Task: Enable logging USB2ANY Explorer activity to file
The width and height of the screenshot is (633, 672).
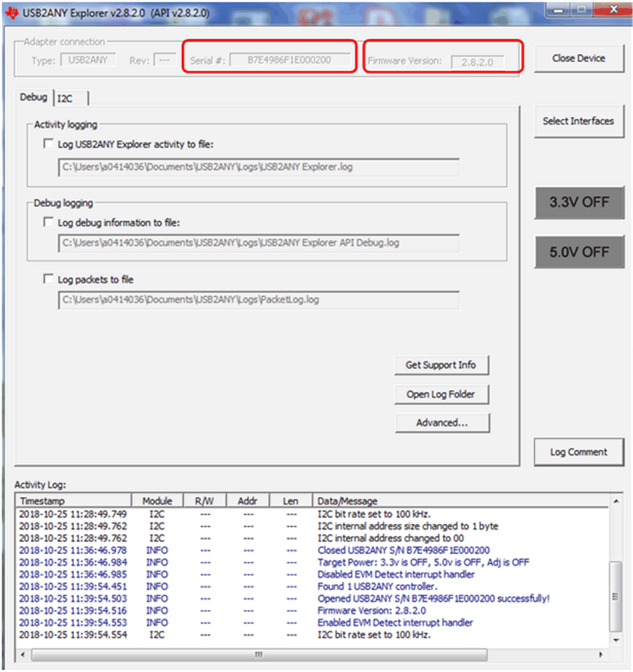Action: 48,144
